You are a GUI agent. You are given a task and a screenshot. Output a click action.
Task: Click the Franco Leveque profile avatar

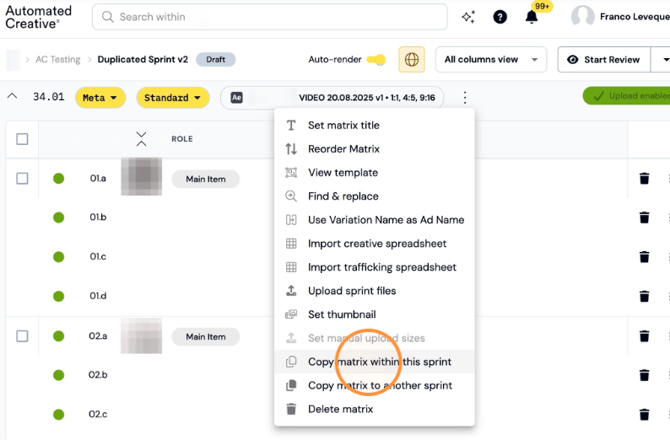pyautogui.click(x=583, y=17)
